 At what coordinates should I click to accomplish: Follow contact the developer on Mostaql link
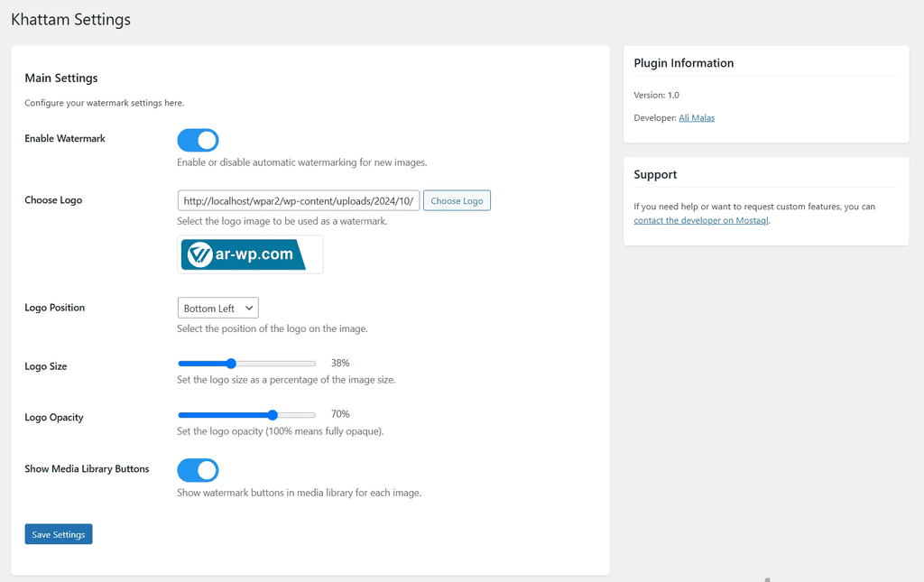(700, 220)
